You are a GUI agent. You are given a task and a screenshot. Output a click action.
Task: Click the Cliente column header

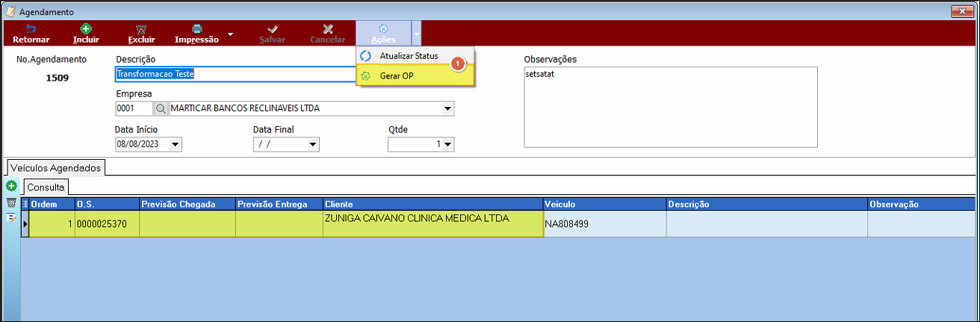click(x=432, y=204)
